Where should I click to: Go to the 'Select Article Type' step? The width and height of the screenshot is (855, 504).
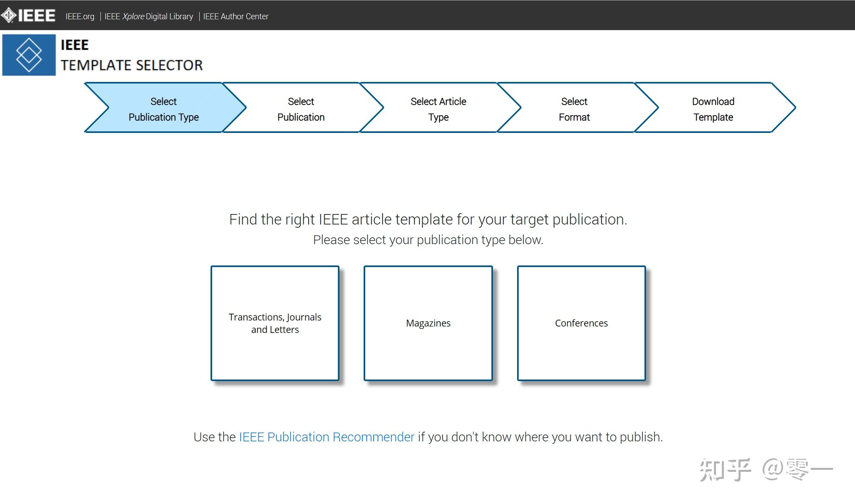438,109
